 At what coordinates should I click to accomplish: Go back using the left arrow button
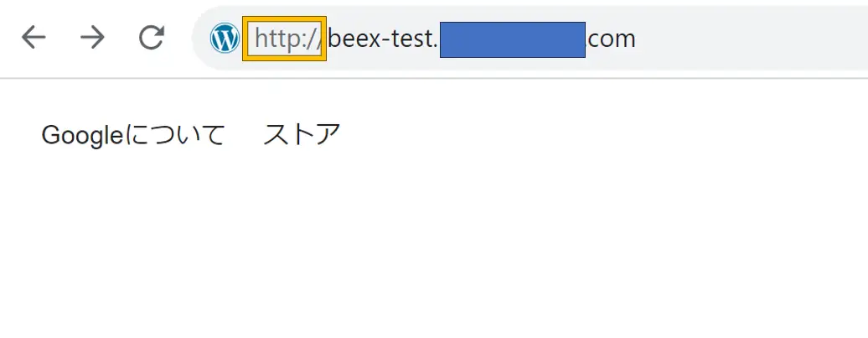click(34, 38)
